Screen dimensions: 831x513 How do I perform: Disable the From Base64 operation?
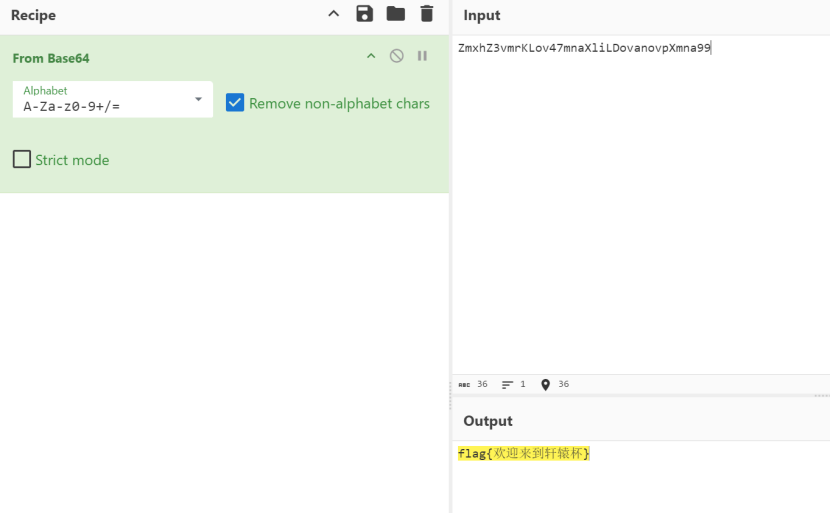pos(397,56)
